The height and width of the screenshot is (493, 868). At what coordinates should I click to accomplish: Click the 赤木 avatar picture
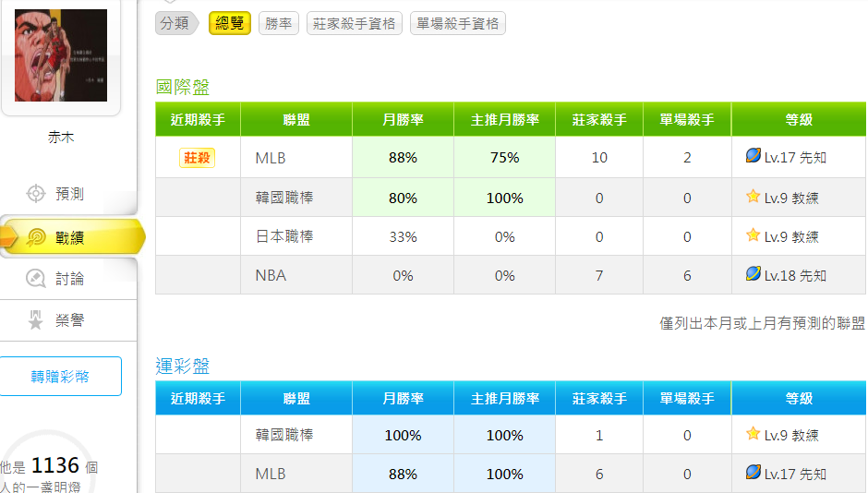pos(61,54)
